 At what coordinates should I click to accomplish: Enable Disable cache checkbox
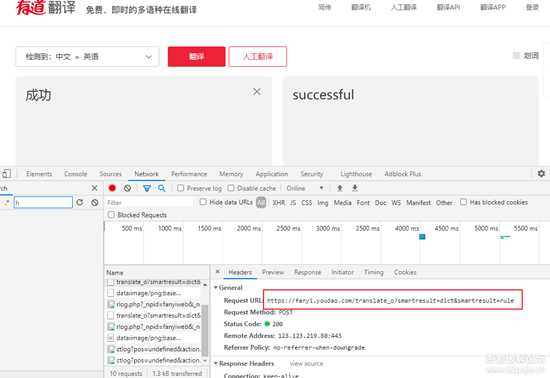pos(231,188)
